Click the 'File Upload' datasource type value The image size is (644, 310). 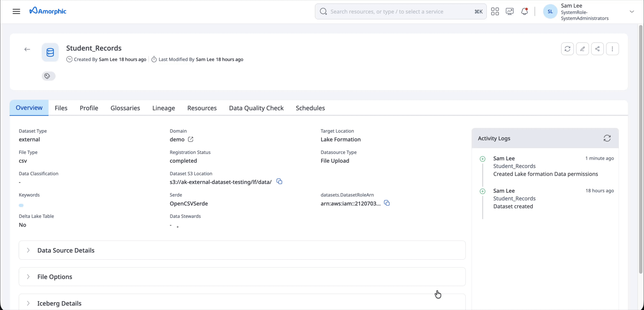[335, 161]
